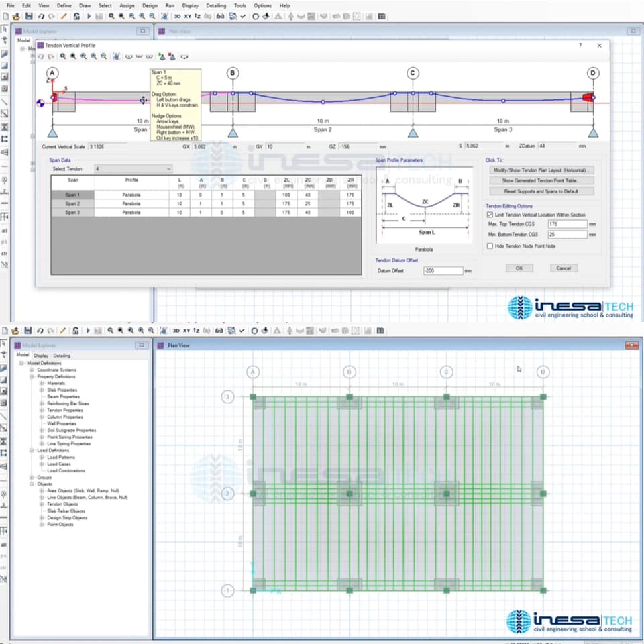The height and width of the screenshot is (644, 644).
Task: Click the Undo arrow in the lower window's toolbar
Action: [40, 331]
